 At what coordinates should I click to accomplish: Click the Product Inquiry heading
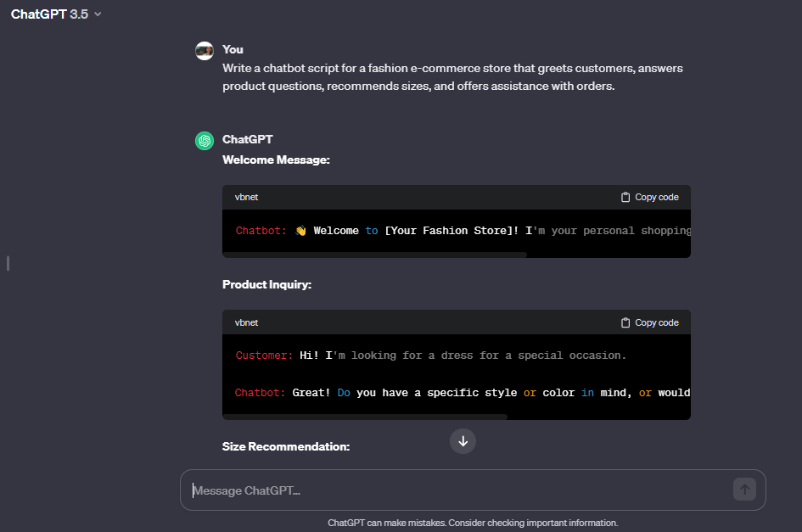pyautogui.click(x=267, y=284)
